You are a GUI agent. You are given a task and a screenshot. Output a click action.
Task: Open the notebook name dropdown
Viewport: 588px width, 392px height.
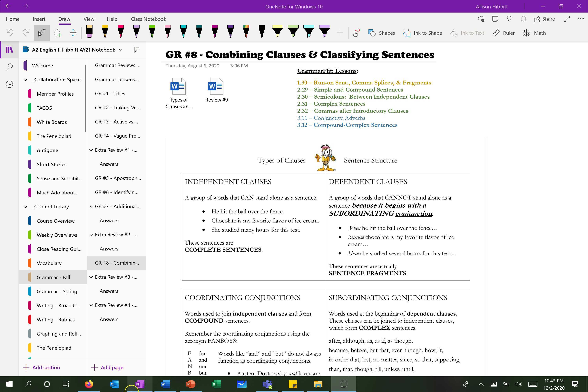click(x=120, y=50)
